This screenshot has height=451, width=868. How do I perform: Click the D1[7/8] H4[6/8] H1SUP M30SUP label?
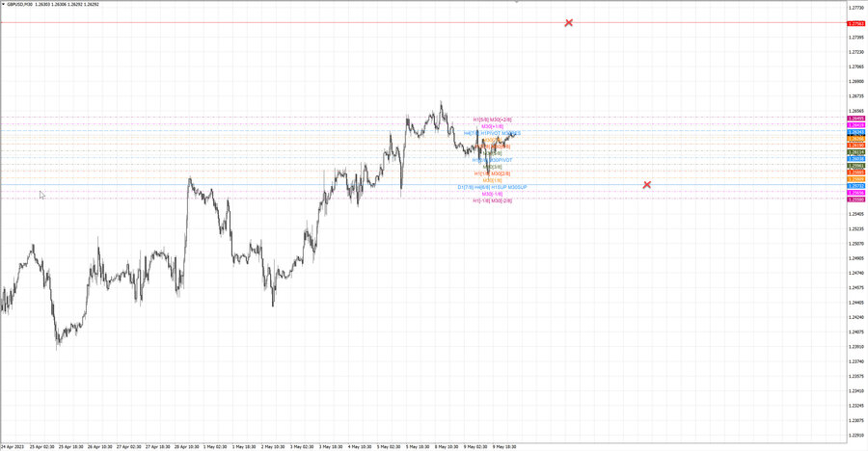(492, 187)
